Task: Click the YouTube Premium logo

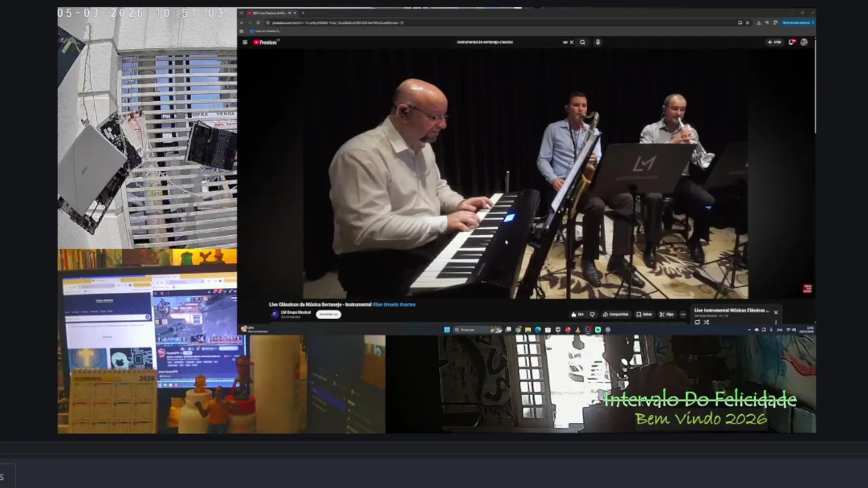Action: 265,42
